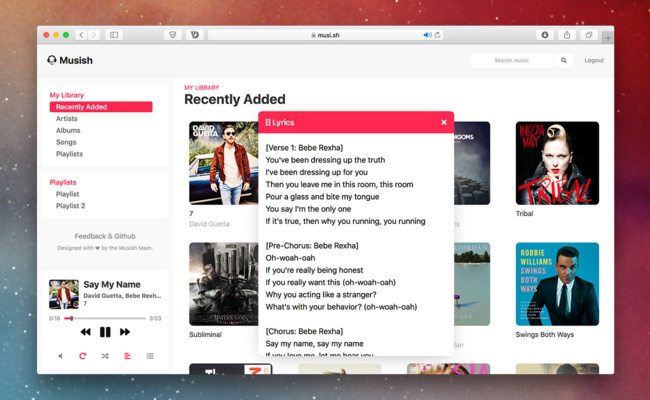Go back in Safari
The image size is (650, 400).
click(x=81, y=35)
